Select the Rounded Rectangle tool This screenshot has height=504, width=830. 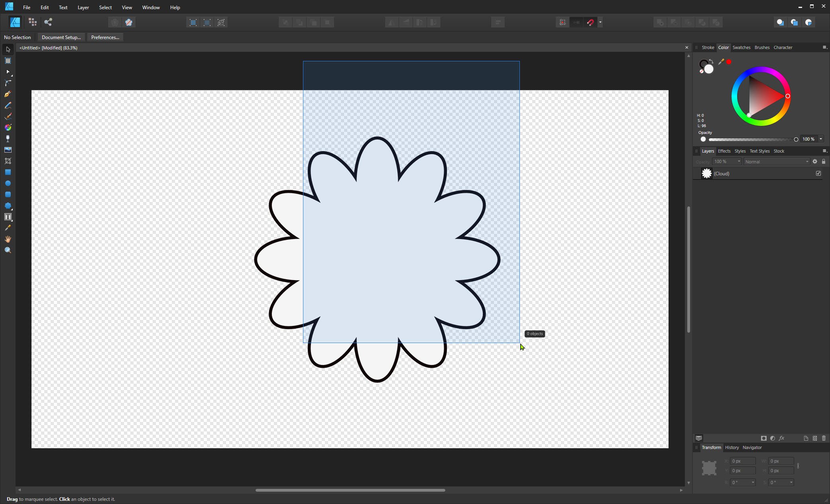tap(8, 194)
